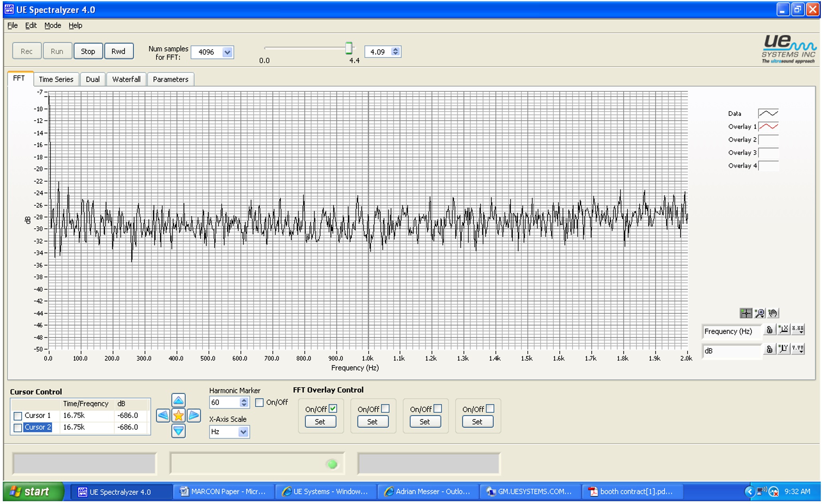Click the Overlay 2 legend box

(768, 140)
